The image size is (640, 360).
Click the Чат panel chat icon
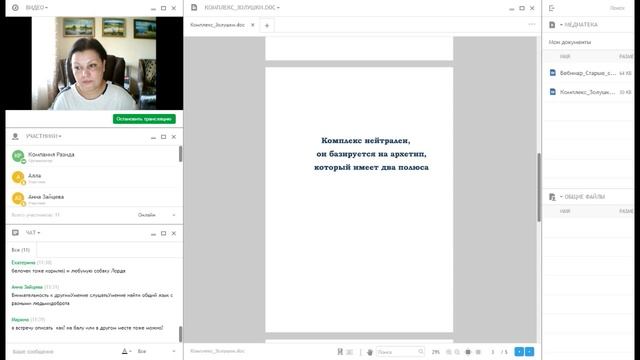click(15, 233)
